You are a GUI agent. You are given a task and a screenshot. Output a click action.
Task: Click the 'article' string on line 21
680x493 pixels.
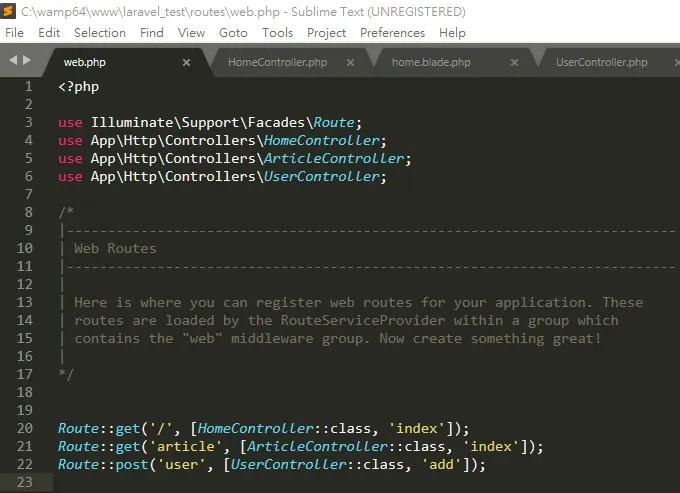[186, 447]
